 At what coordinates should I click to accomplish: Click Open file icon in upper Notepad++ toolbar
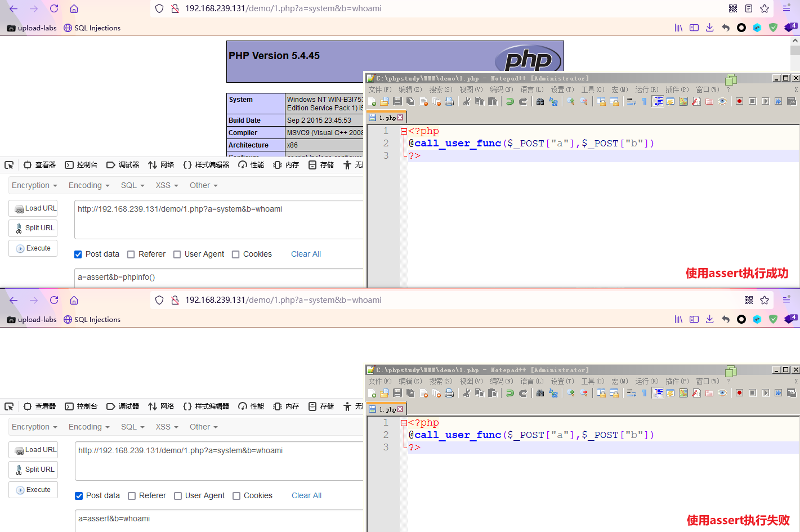tap(385, 101)
